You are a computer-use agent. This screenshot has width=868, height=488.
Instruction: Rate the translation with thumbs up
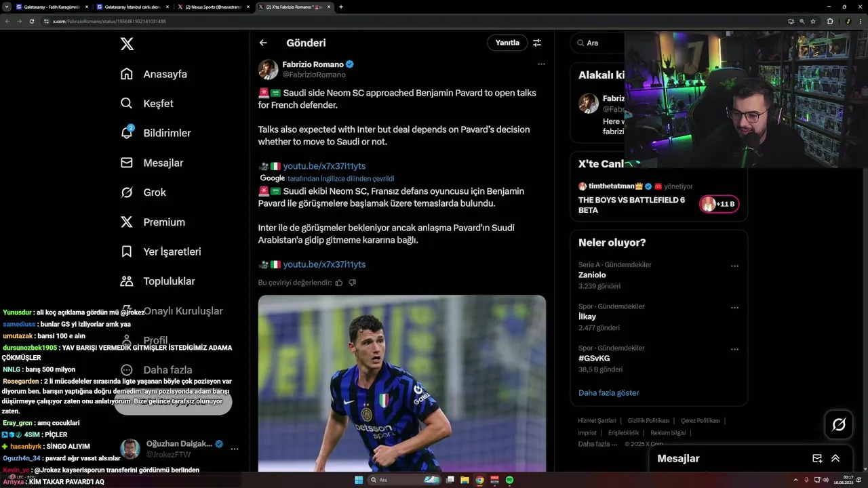pos(339,283)
